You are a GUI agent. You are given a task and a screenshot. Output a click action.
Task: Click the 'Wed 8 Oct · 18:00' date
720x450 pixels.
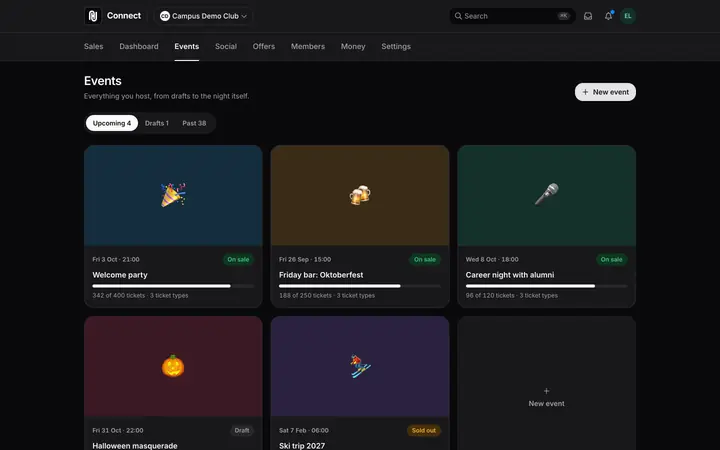coord(492,259)
